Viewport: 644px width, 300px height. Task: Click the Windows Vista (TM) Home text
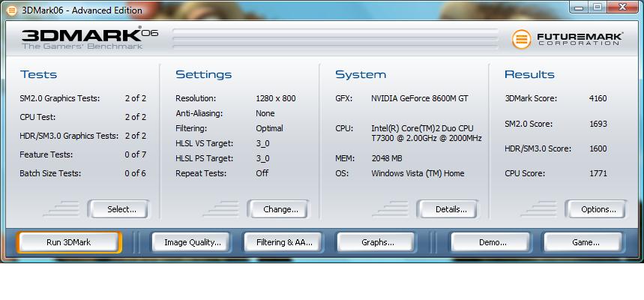pyautogui.click(x=418, y=173)
